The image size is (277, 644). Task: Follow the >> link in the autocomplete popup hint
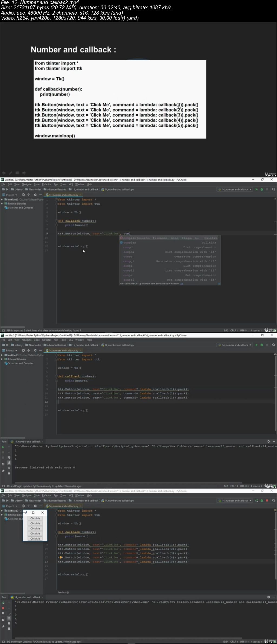[182, 284]
